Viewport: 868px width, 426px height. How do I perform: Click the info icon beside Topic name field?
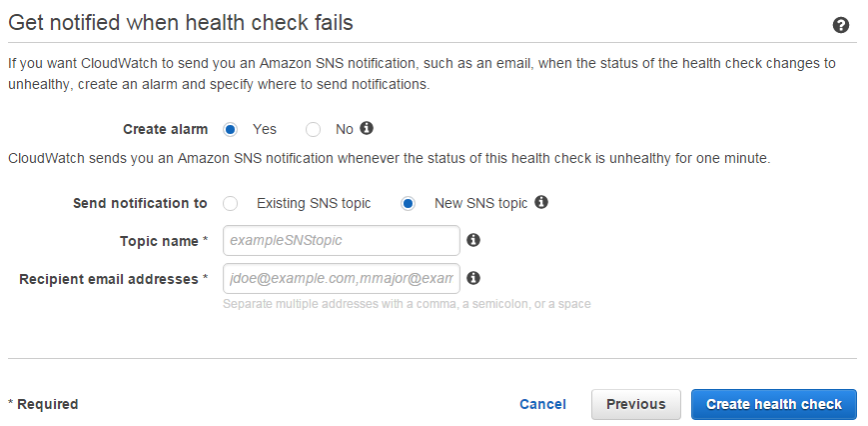[x=473, y=240]
